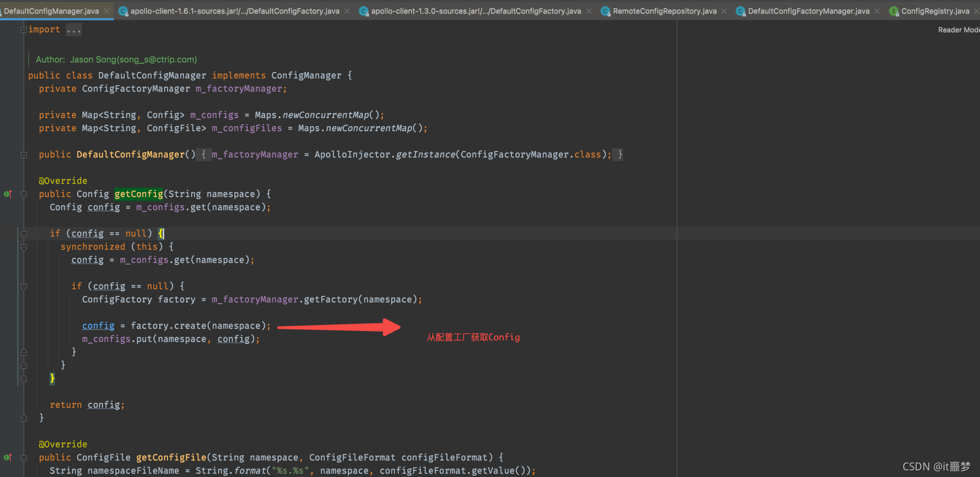Click the first @Override annotation above getConfig
This screenshot has height=477, width=980.
pos(63,181)
